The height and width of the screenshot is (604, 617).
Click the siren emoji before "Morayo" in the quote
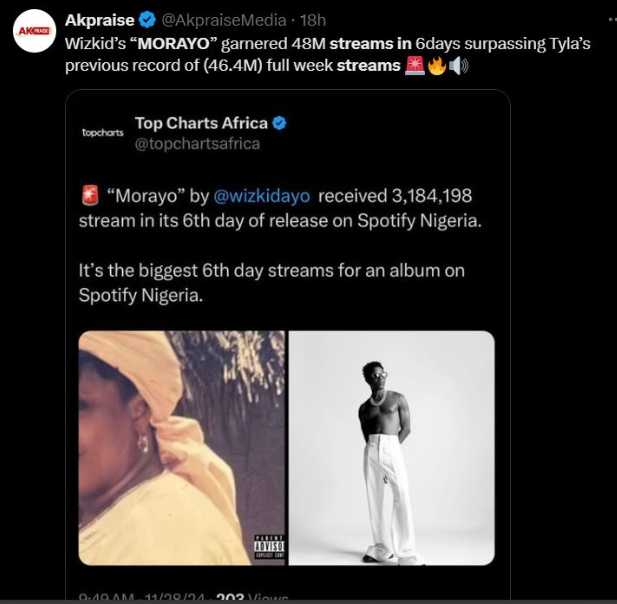point(88,194)
